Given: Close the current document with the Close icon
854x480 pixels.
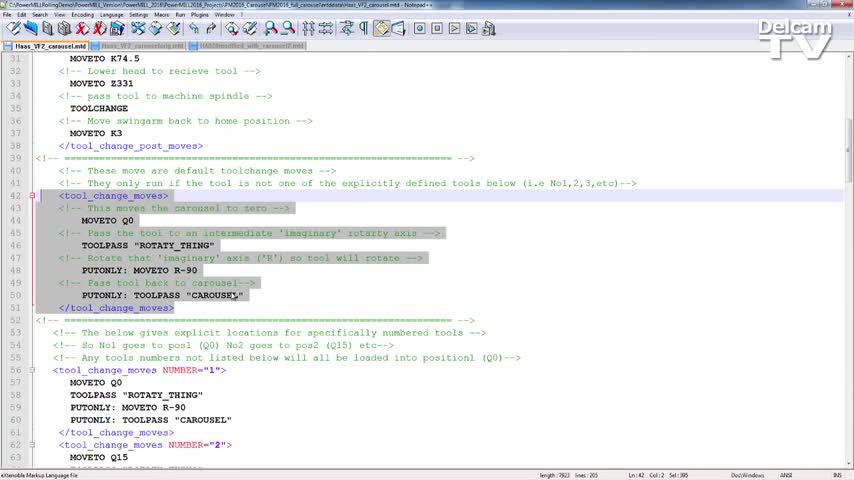Looking at the screenshot, I should pos(82,28).
